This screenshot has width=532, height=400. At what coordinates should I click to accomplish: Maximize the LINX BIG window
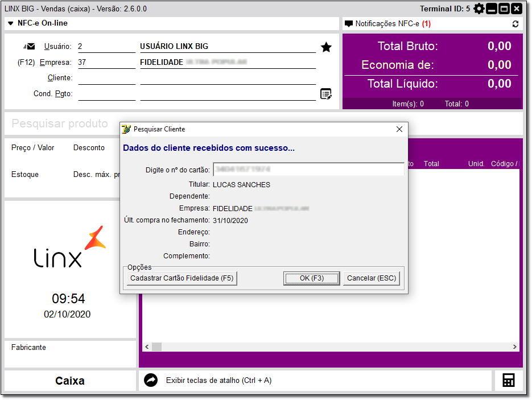(x=504, y=9)
